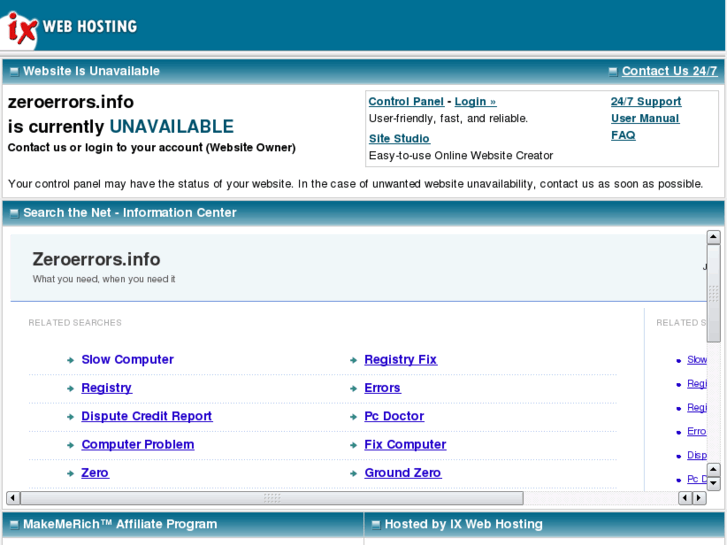This screenshot has height=545, width=727.
Task: Click the Zeroerrors.info frame heading
Action: pos(96,259)
